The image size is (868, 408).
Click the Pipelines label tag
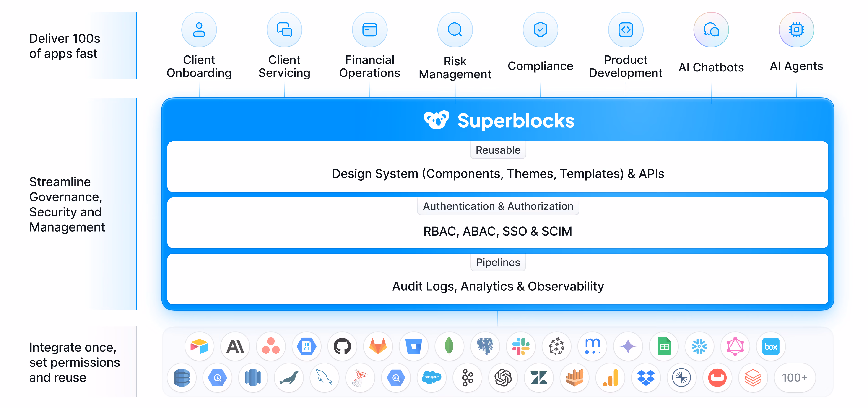(x=498, y=263)
